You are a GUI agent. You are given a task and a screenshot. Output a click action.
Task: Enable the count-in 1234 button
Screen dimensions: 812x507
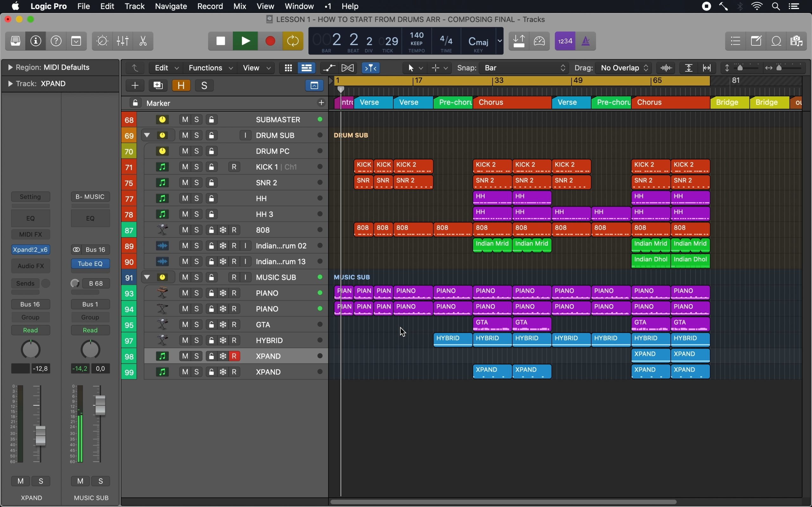[x=565, y=41]
